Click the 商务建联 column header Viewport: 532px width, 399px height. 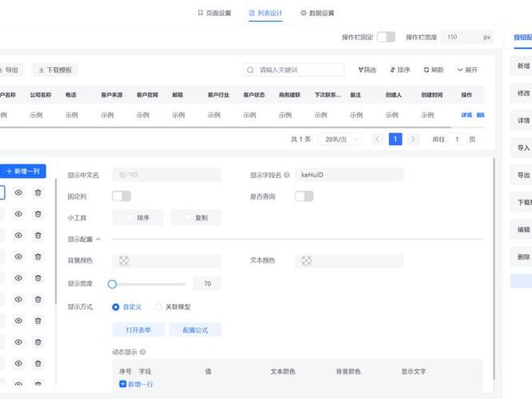290,95
